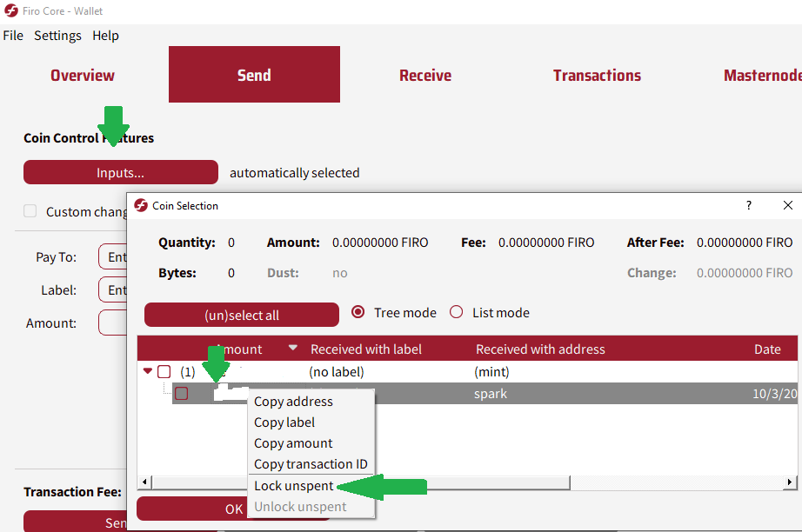Tick the (mint) parent row checkbox
Image resolution: width=802 pixels, height=532 pixels.
point(164,372)
